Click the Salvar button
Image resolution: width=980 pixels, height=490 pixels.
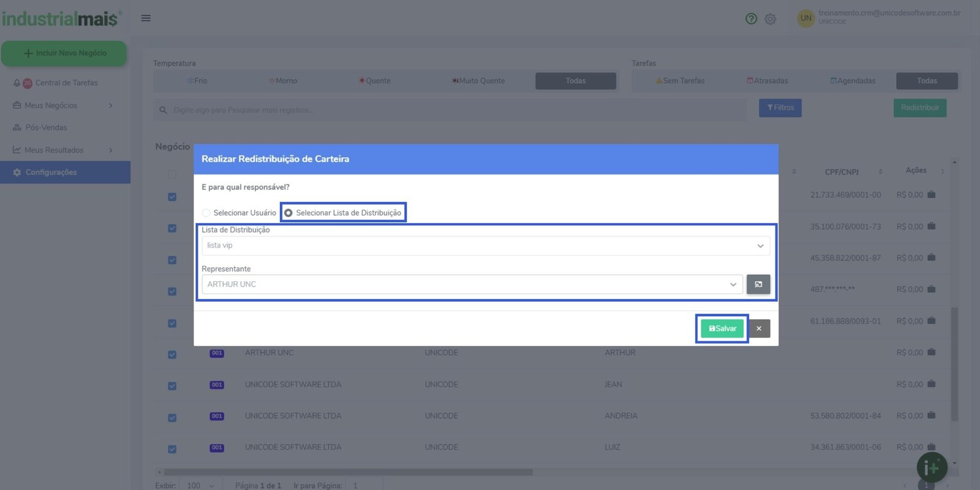click(723, 329)
